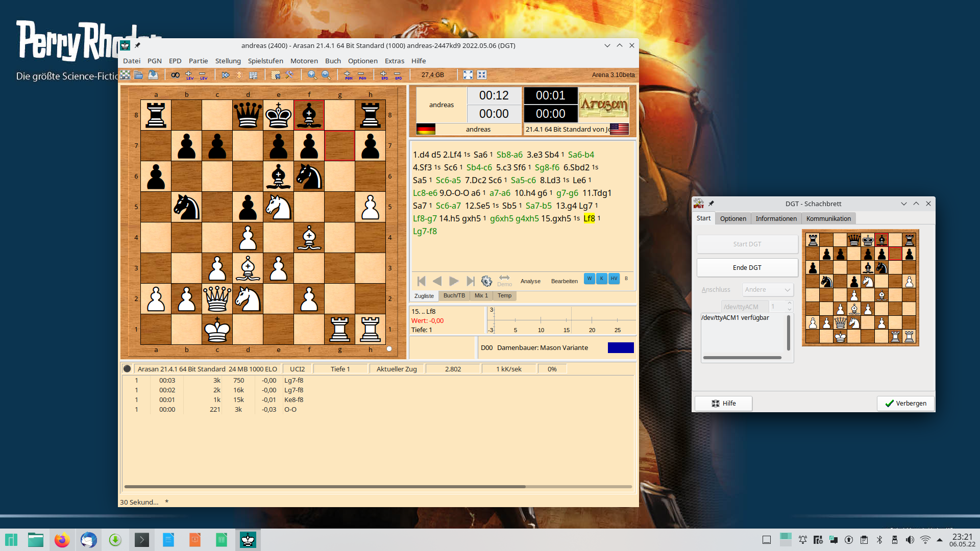Viewport: 980px width, 551px height.
Task: Click the Analyse button
Action: [x=530, y=281]
